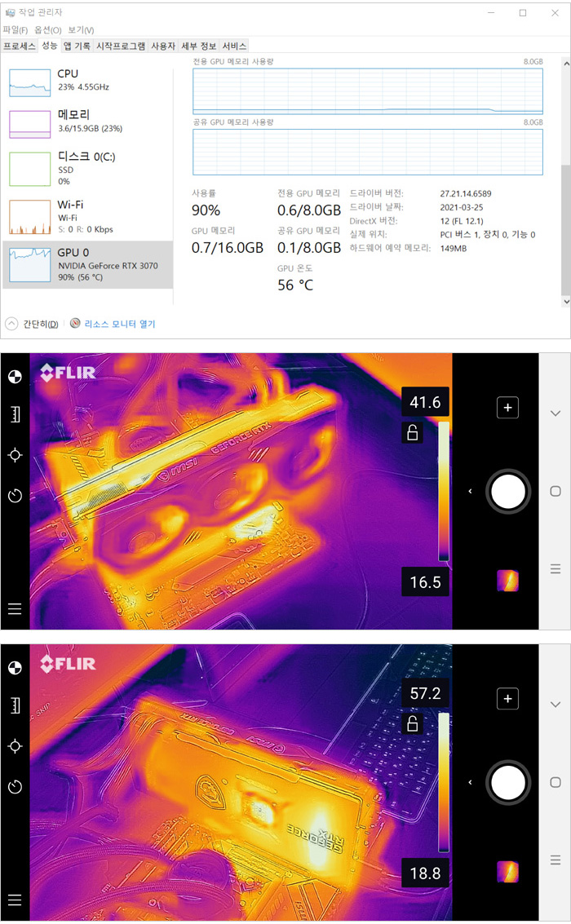The width and height of the screenshot is (571, 924).
Task: Click the 16.5 minimum temperature value
Action: (426, 582)
